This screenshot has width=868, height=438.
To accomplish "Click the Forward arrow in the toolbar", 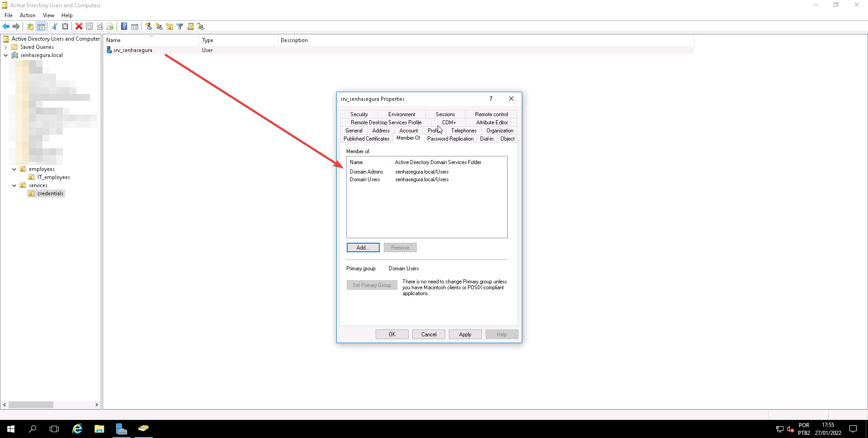I will tap(16, 27).
